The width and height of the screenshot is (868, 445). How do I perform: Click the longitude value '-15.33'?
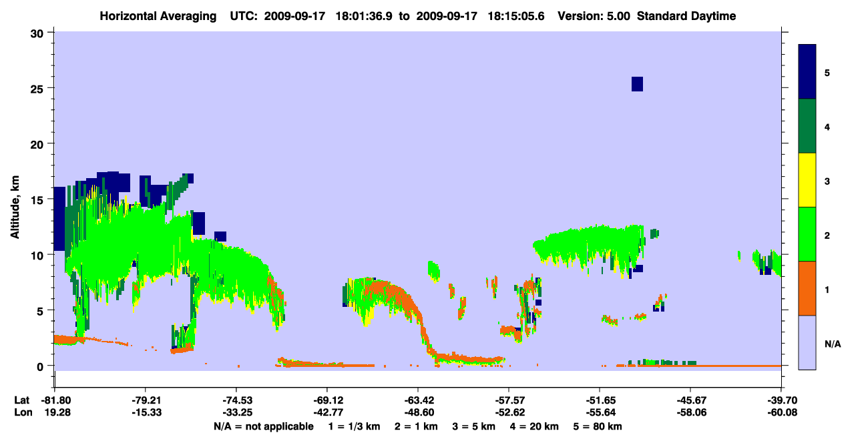146,413
